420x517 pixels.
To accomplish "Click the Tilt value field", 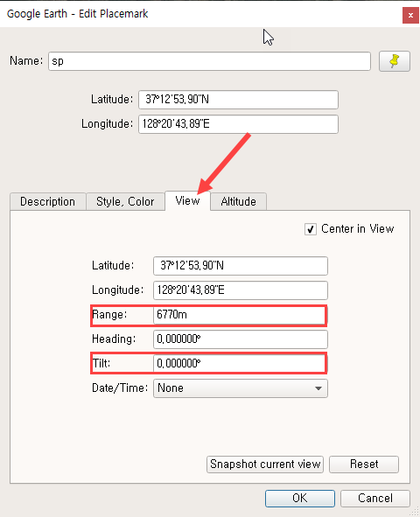I will [x=240, y=363].
